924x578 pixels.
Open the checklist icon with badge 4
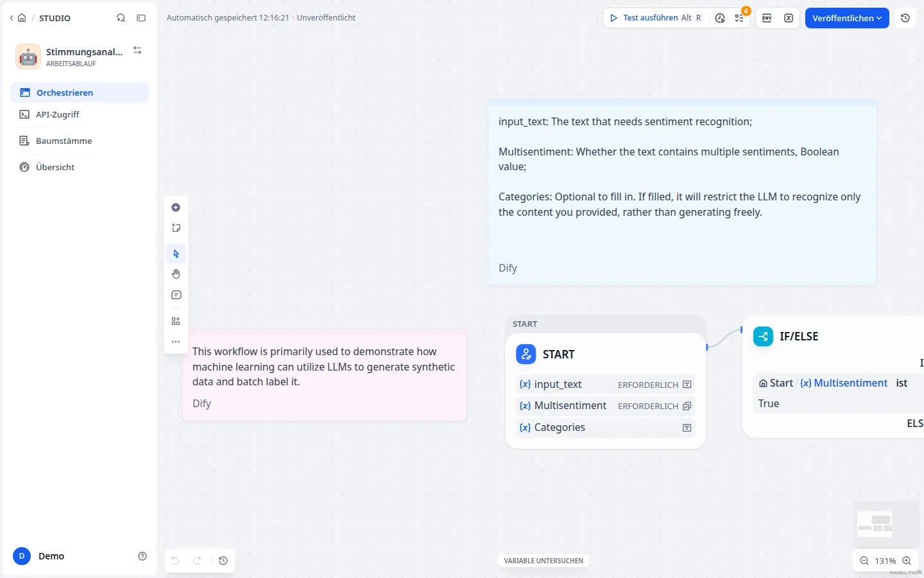(x=740, y=18)
